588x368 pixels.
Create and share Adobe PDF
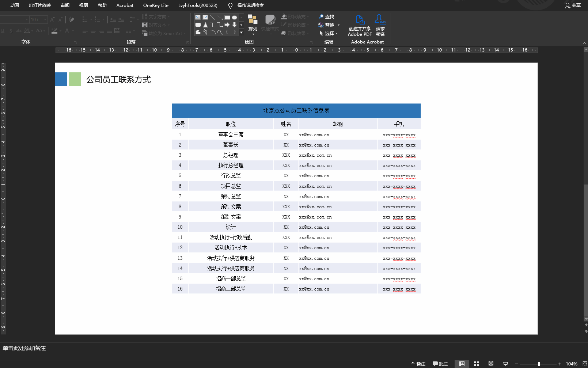(x=360, y=26)
